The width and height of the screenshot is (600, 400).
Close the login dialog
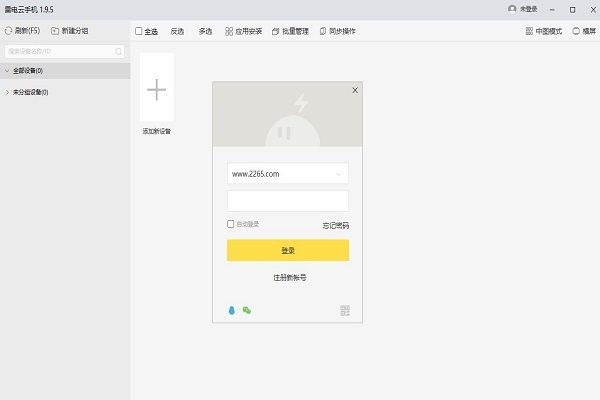pos(354,90)
